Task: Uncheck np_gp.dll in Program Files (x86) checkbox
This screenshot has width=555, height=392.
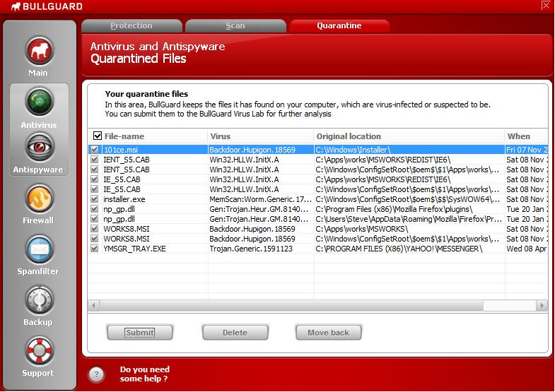Action: point(94,209)
